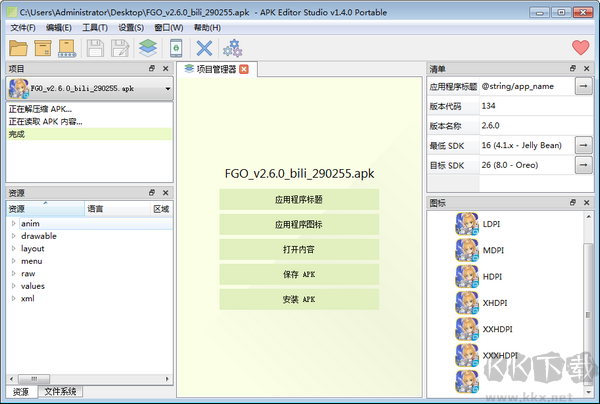The width and height of the screenshot is (600, 404).
Task: Expand the xml resource folder
Action: pos(13,298)
